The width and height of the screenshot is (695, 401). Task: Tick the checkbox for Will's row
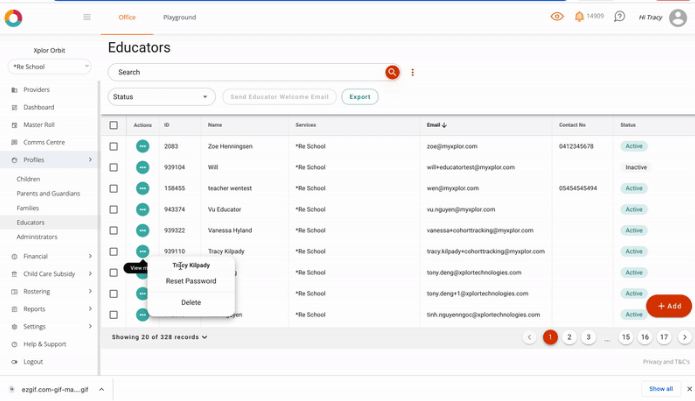114,167
